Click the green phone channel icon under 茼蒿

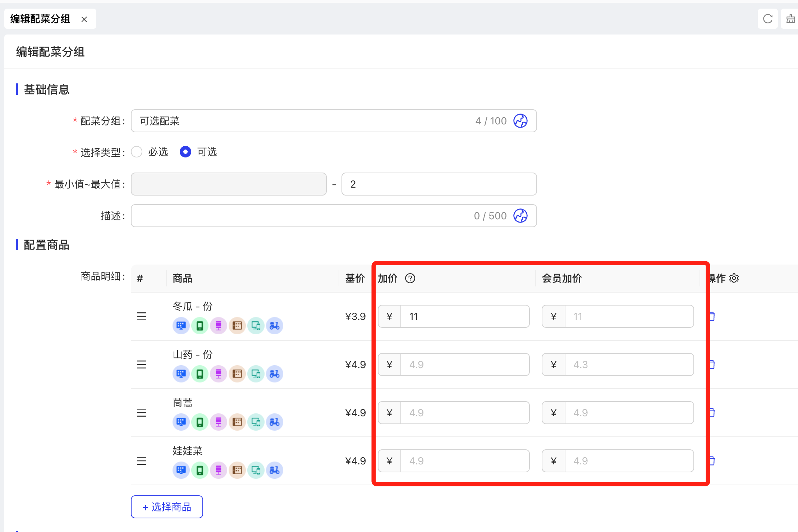[x=200, y=422]
